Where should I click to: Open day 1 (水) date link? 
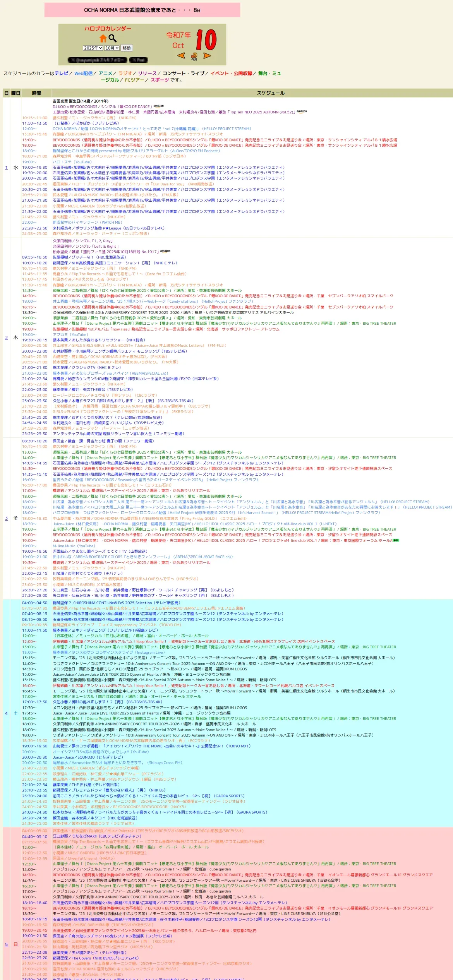pos(6,168)
